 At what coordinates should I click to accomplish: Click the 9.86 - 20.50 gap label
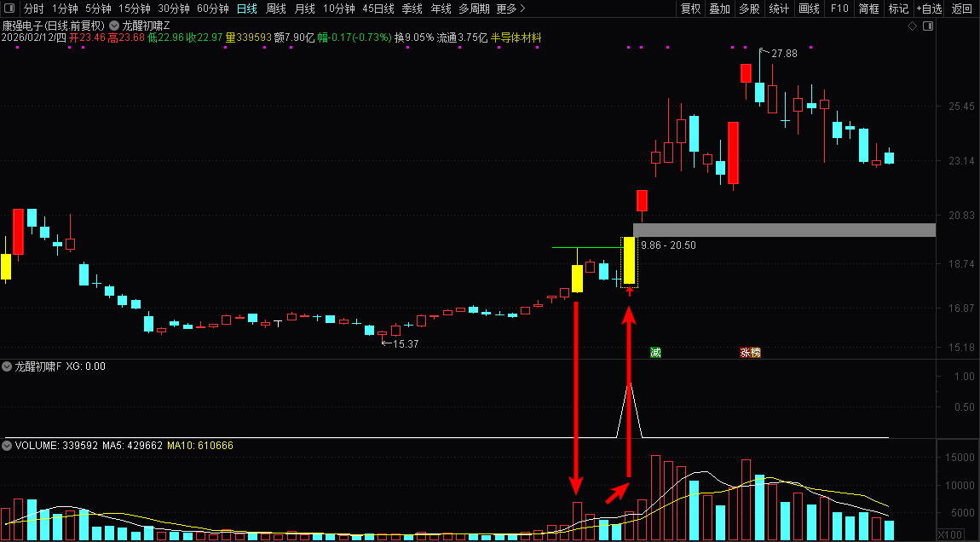pyautogui.click(x=668, y=245)
